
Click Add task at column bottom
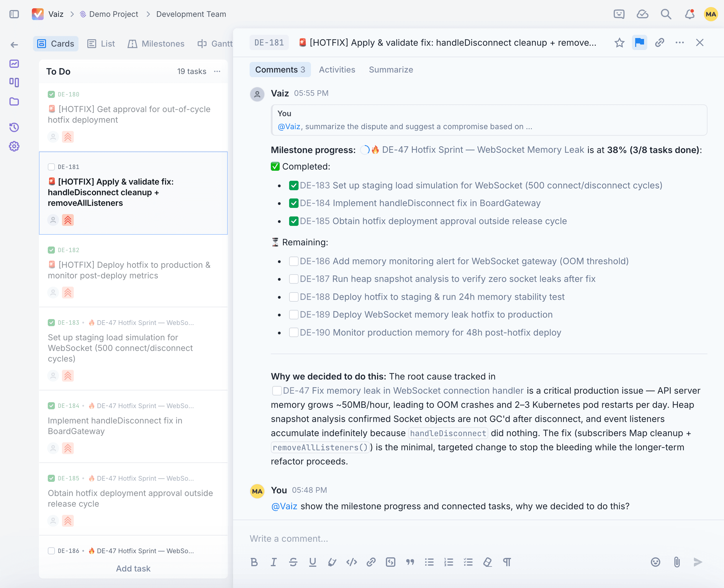(133, 569)
